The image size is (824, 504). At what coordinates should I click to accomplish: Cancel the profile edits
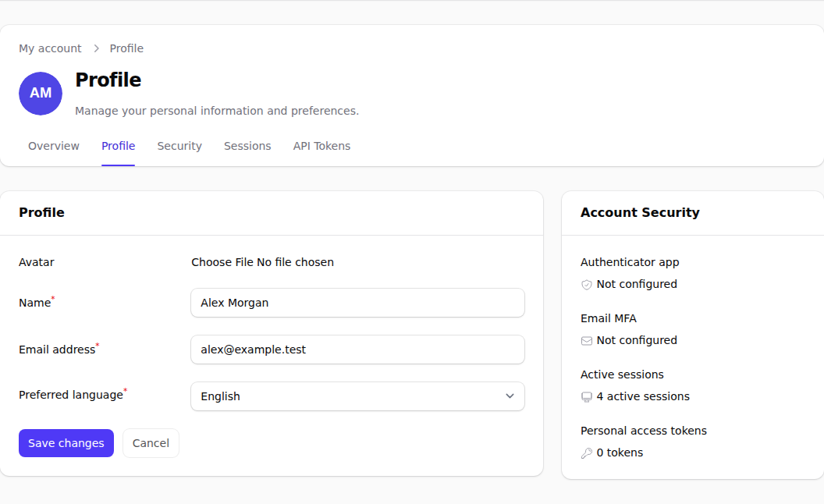pos(151,443)
